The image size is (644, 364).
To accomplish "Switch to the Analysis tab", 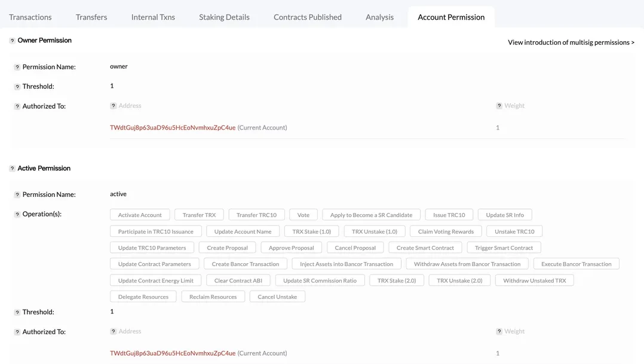I will 379,17.
